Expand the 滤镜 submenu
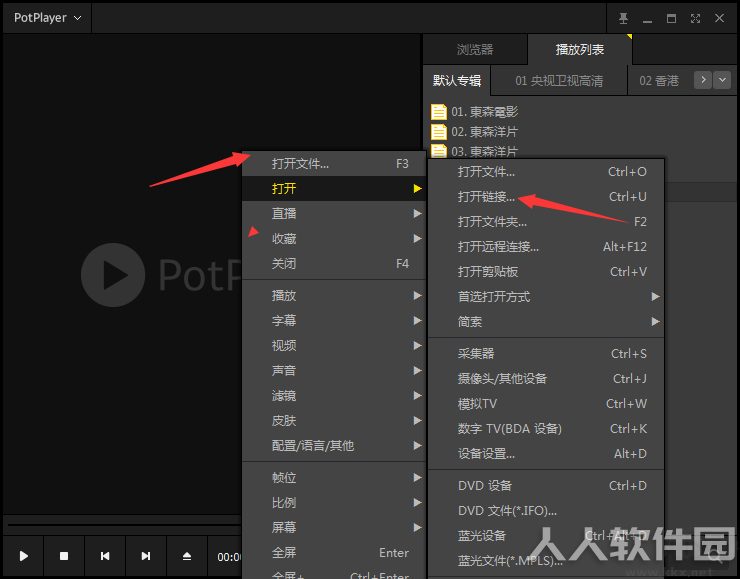 (335, 395)
